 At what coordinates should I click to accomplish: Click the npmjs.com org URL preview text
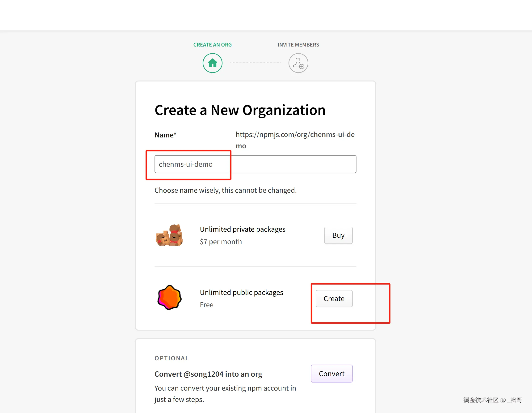(x=295, y=135)
